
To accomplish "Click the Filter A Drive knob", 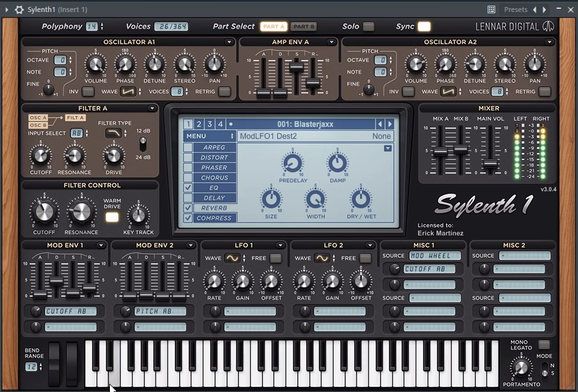I will click(114, 155).
